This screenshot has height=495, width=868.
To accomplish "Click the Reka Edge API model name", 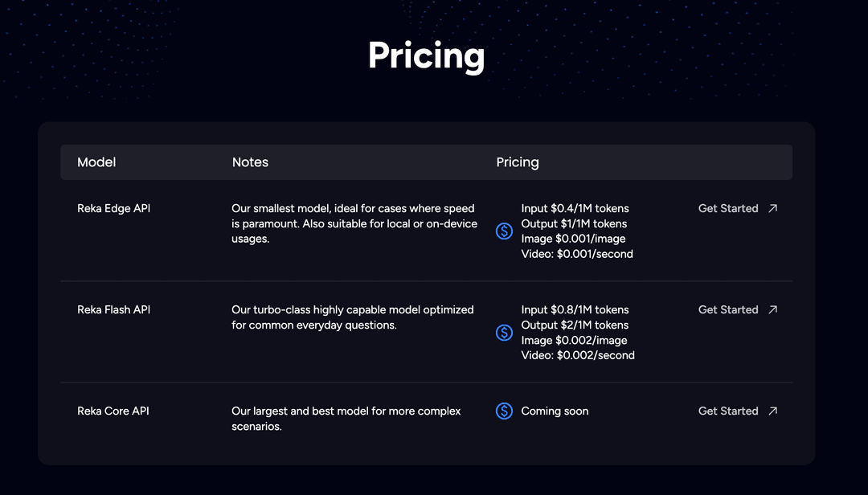I will pyautogui.click(x=113, y=208).
